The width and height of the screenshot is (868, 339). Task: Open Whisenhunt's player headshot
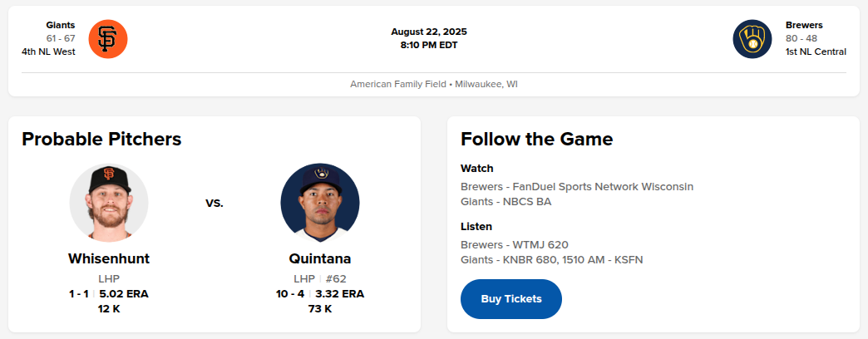(x=109, y=203)
